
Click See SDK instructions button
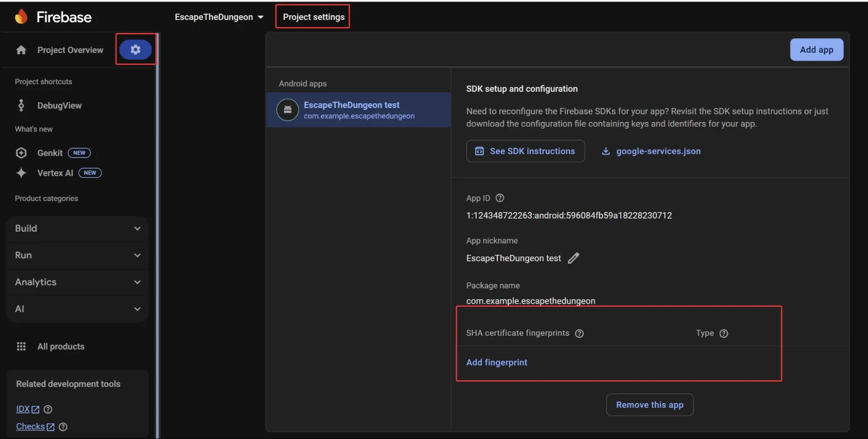click(x=525, y=151)
